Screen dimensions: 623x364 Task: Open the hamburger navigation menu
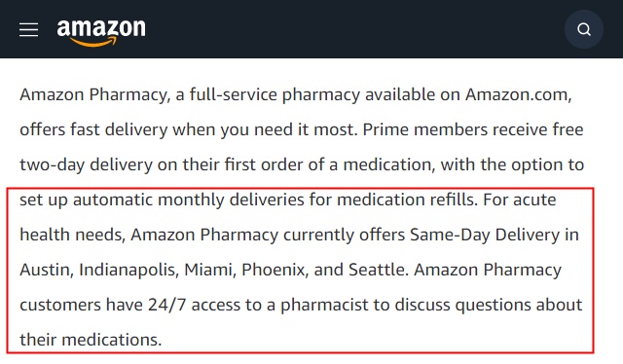(x=28, y=30)
